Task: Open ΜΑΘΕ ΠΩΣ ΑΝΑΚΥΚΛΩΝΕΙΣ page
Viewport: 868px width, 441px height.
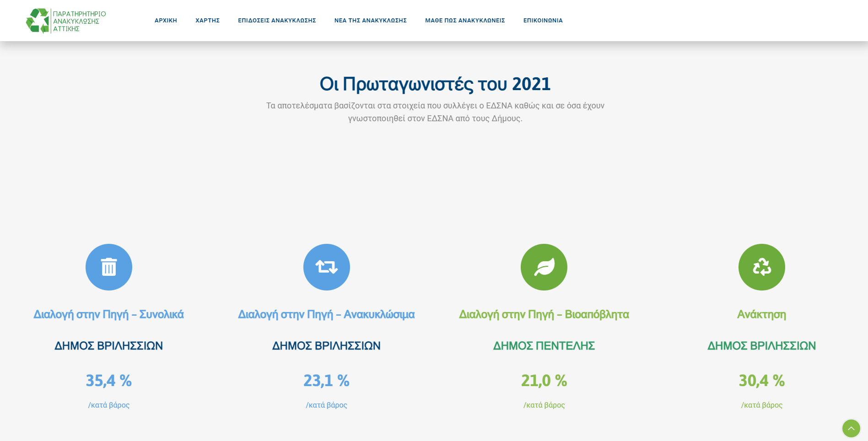Action: (x=465, y=21)
